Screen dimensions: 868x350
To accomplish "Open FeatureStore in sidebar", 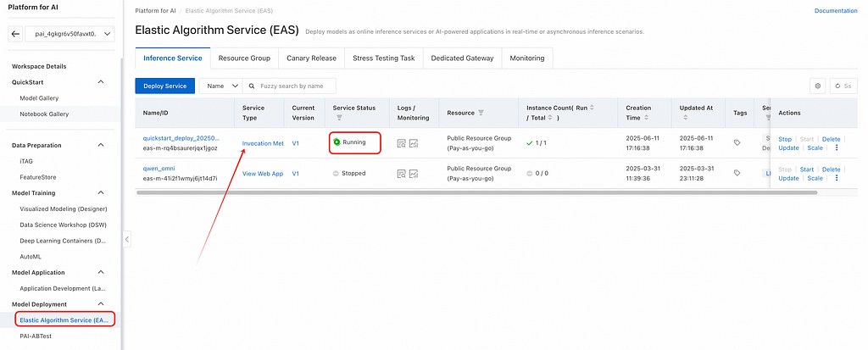I will pos(37,177).
